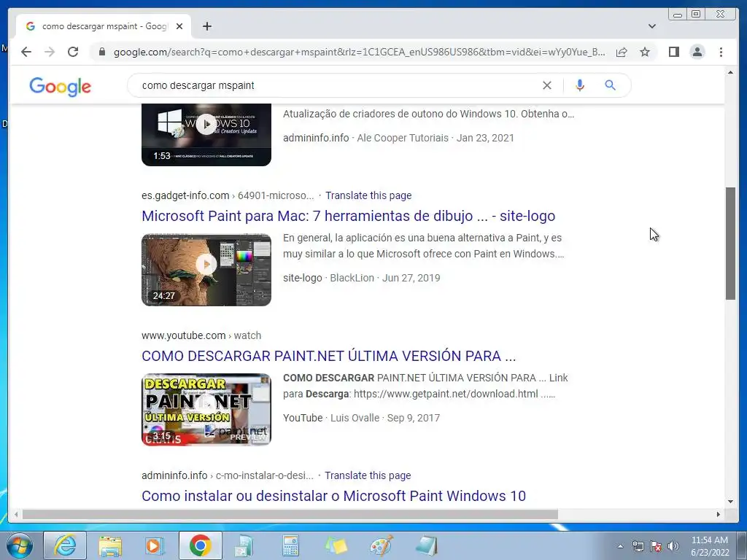Reload the current page
This screenshot has height=560, width=747.
click(x=73, y=52)
